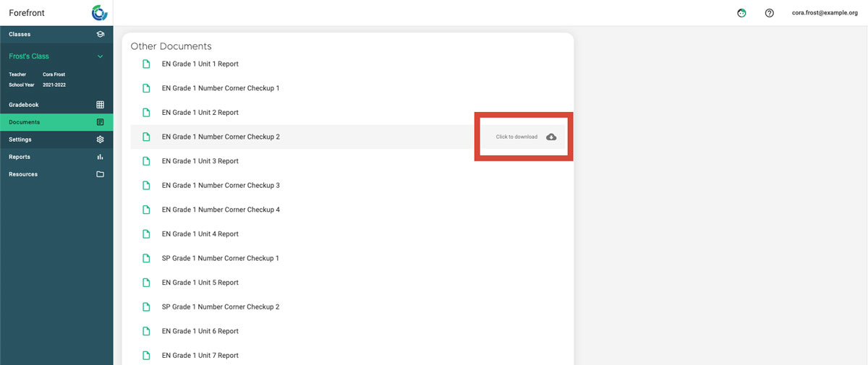Image resolution: width=868 pixels, height=365 pixels.
Task: Open account cora.frost@example.org
Action: pyautogui.click(x=823, y=13)
